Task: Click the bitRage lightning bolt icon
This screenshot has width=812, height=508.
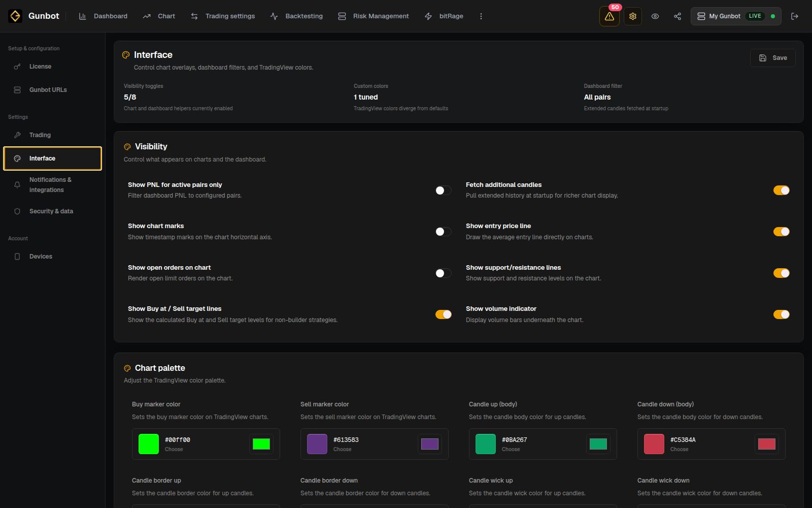Action: pyautogui.click(x=428, y=16)
